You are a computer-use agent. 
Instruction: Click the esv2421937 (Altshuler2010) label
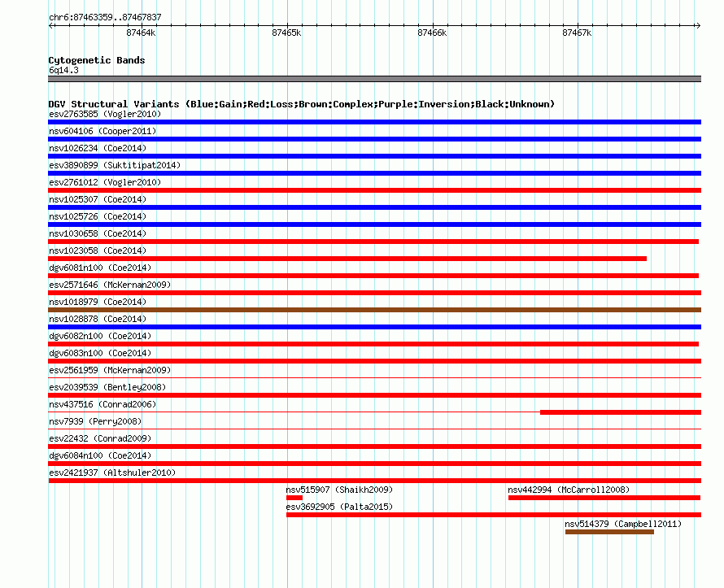tap(112, 473)
